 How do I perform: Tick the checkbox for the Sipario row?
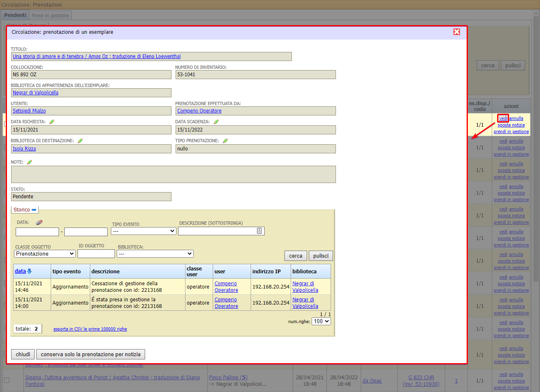7,380
